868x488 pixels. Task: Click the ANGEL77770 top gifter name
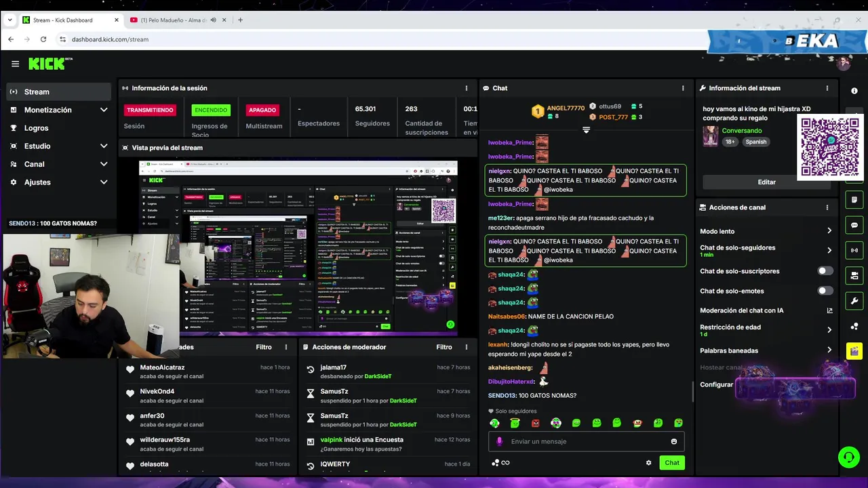[566, 108]
